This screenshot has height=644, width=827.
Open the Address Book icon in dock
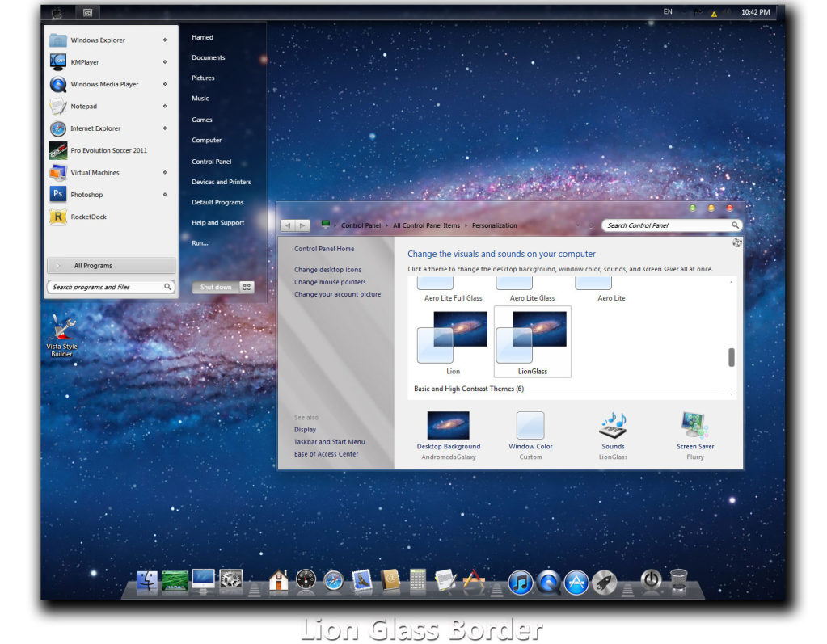(390, 580)
